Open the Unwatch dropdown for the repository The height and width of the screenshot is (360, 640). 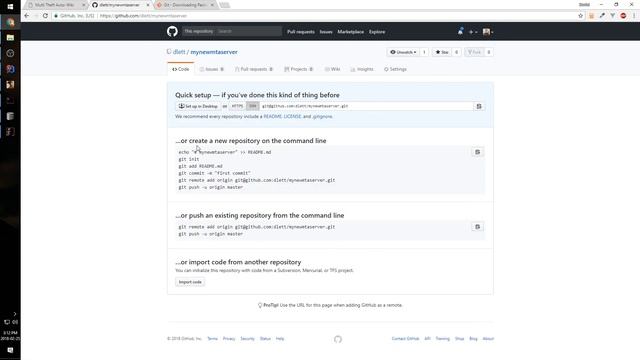point(403,52)
